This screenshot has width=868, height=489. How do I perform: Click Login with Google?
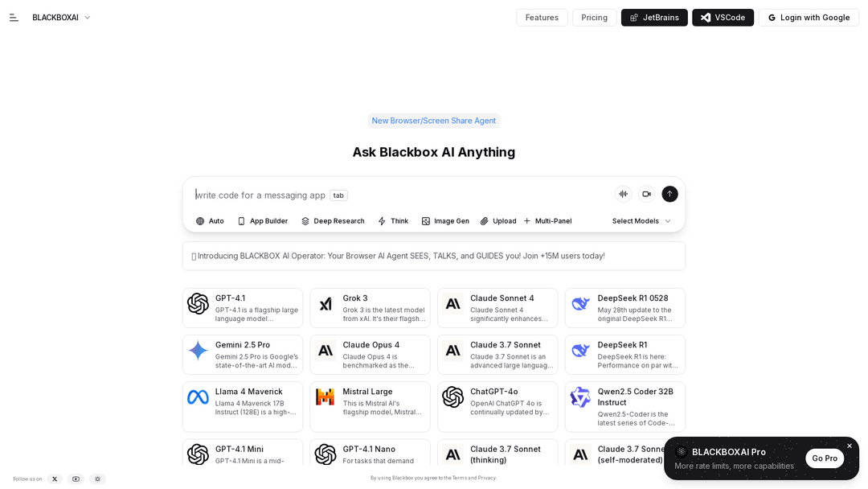(x=809, y=18)
